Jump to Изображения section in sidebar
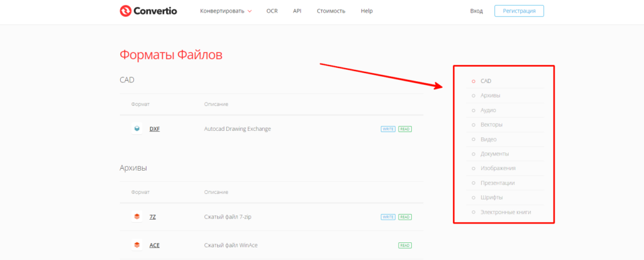The height and width of the screenshot is (260, 644). 498,168
